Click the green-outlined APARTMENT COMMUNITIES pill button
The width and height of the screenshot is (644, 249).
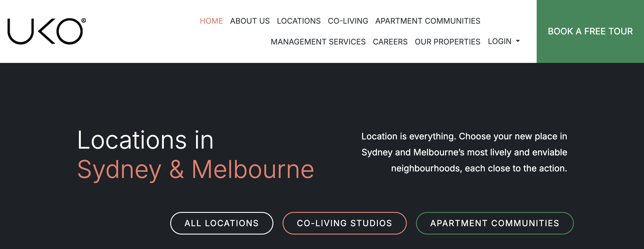[x=495, y=223]
